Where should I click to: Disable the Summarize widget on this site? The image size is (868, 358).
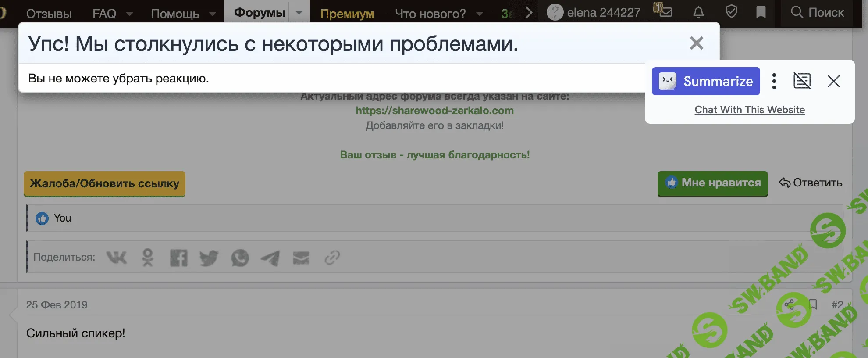[x=802, y=81]
